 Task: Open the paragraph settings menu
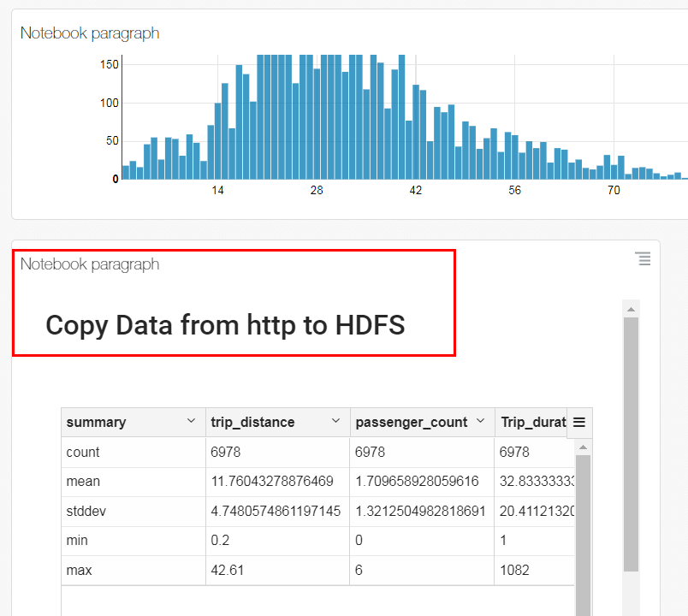pyautogui.click(x=644, y=259)
